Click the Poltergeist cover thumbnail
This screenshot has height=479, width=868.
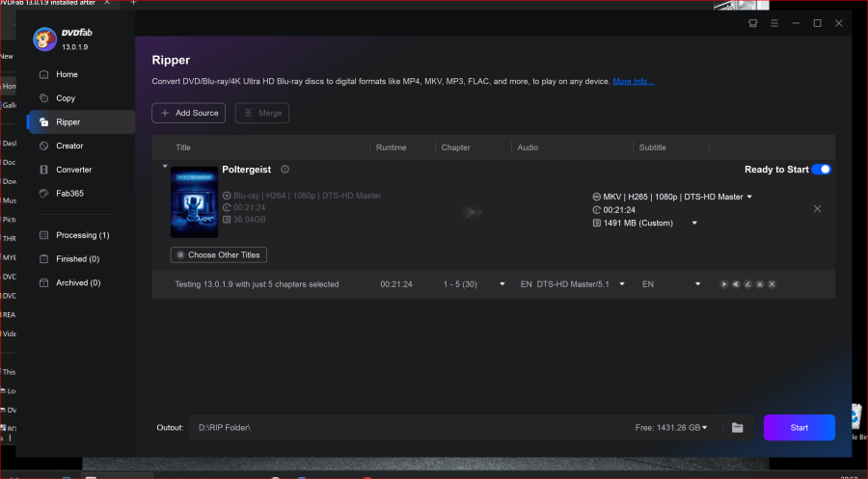pyautogui.click(x=194, y=201)
